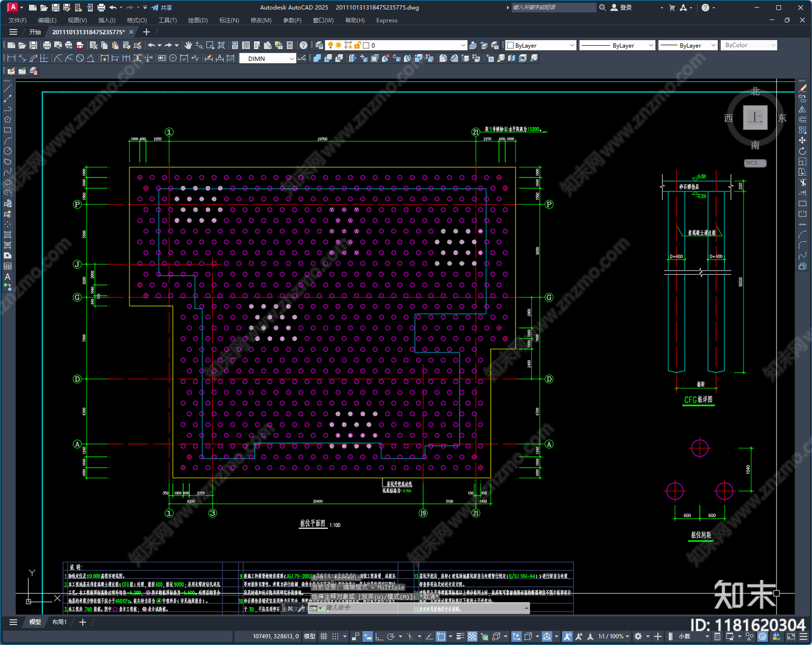Open the WCS coordinate system dropdown
This screenshot has width=812, height=645.
tap(755, 163)
